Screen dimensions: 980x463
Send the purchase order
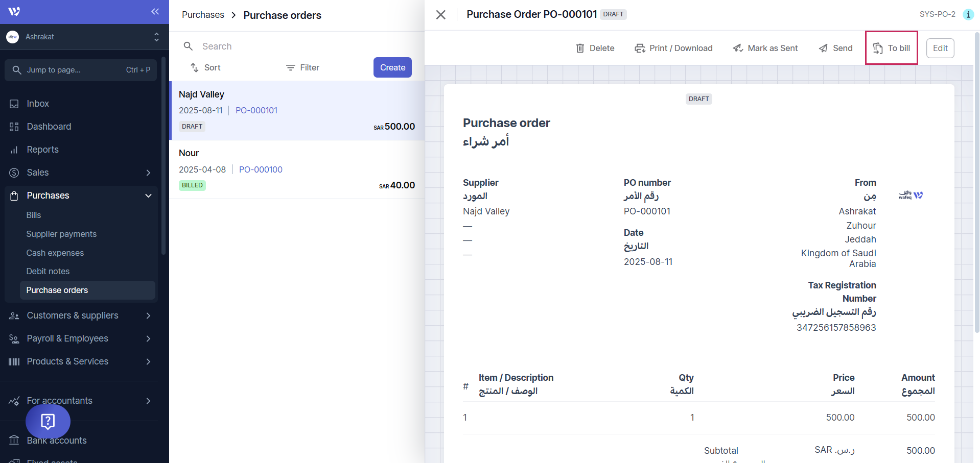[835, 48]
